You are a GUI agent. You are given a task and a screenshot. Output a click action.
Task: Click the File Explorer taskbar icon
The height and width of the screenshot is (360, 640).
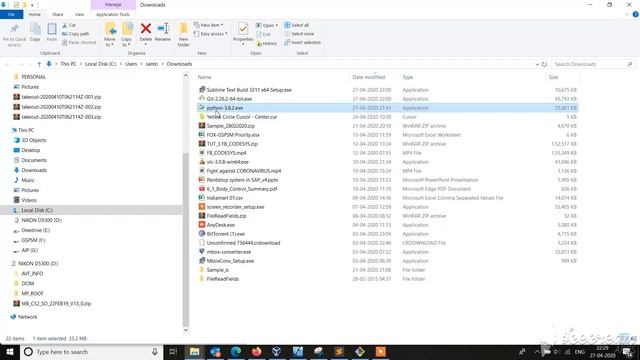point(195,352)
